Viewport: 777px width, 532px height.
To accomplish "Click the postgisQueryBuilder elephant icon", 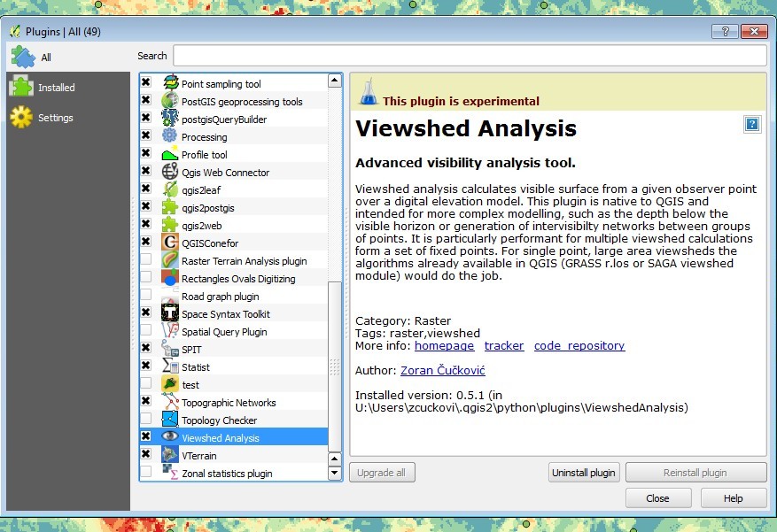I will pos(170,118).
